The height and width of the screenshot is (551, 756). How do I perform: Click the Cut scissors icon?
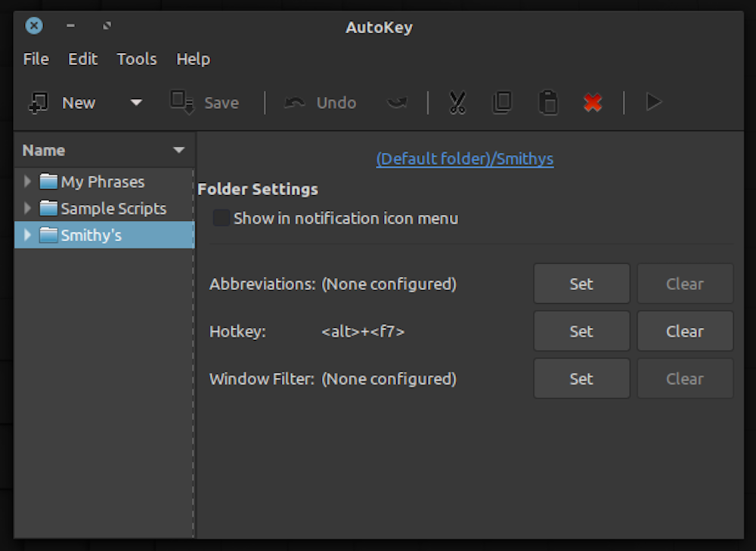(x=457, y=103)
